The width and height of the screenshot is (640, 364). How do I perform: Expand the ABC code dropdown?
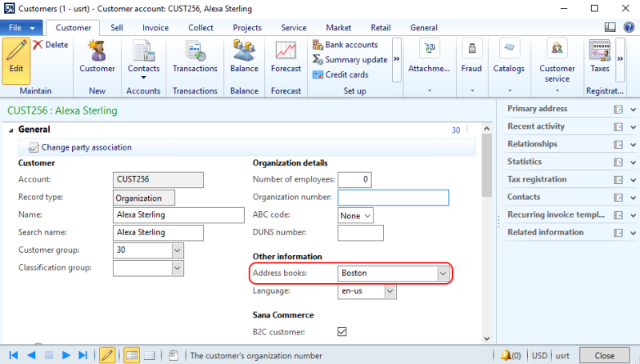pos(367,215)
